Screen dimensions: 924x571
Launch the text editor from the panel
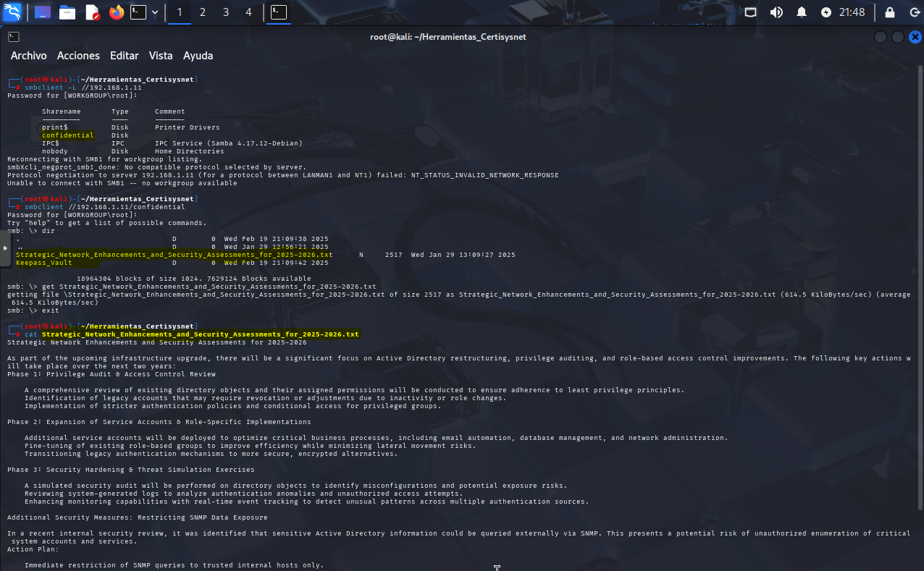pos(92,12)
